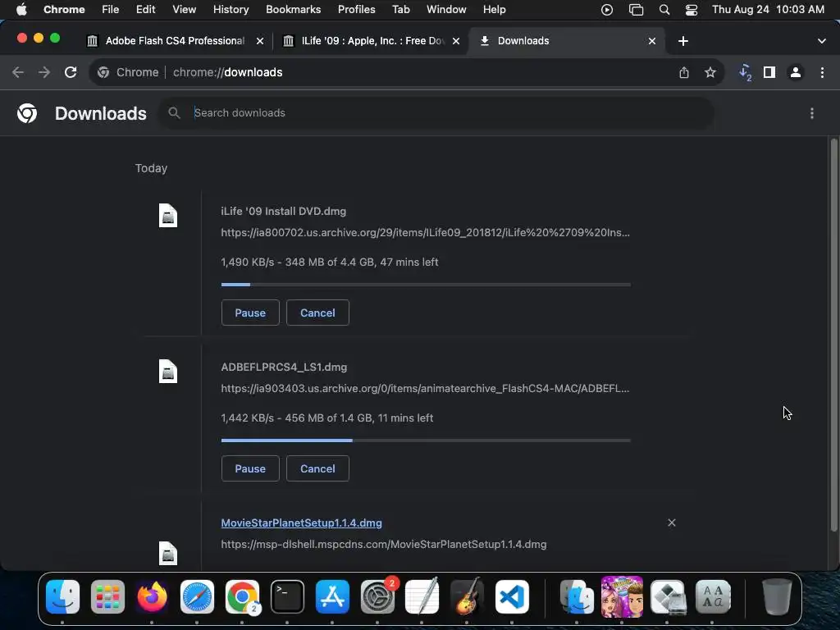
Task: Cancel the iLife '09 Install DVD download
Action: click(x=317, y=313)
